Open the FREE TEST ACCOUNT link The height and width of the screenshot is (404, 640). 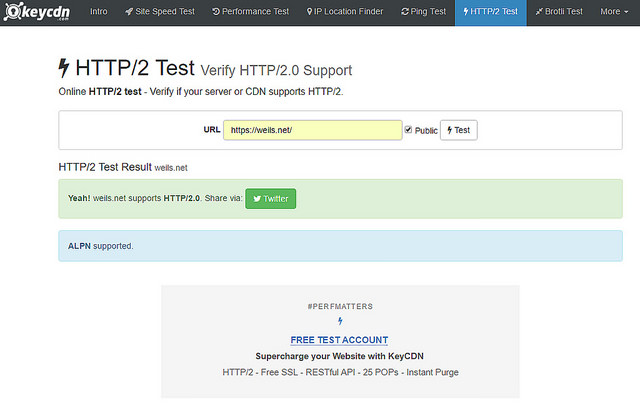pyautogui.click(x=339, y=340)
